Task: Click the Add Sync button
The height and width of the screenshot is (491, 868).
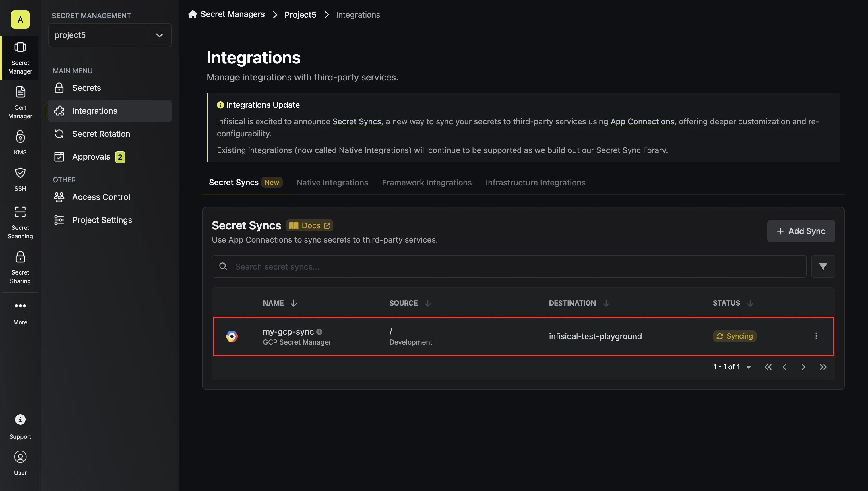Action: 801,231
